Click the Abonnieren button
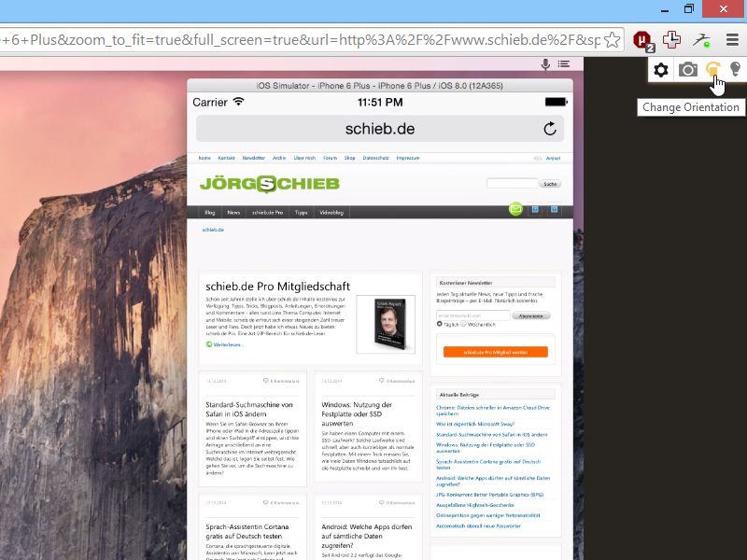This screenshot has height=560, width=747. pyautogui.click(x=530, y=315)
